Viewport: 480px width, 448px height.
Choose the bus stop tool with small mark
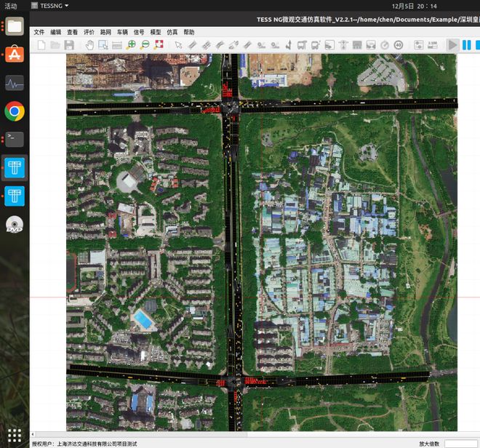click(316, 45)
